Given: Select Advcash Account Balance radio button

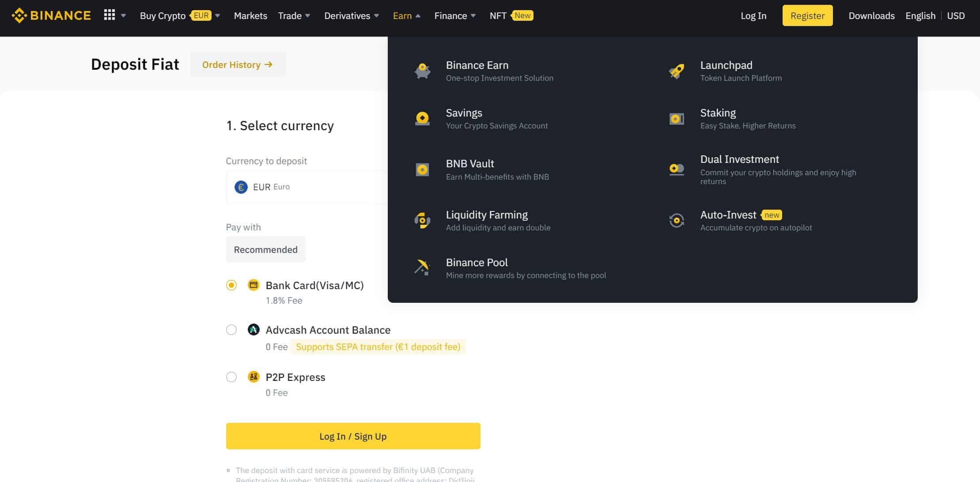Looking at the screenshot, I should click(231, 330).
